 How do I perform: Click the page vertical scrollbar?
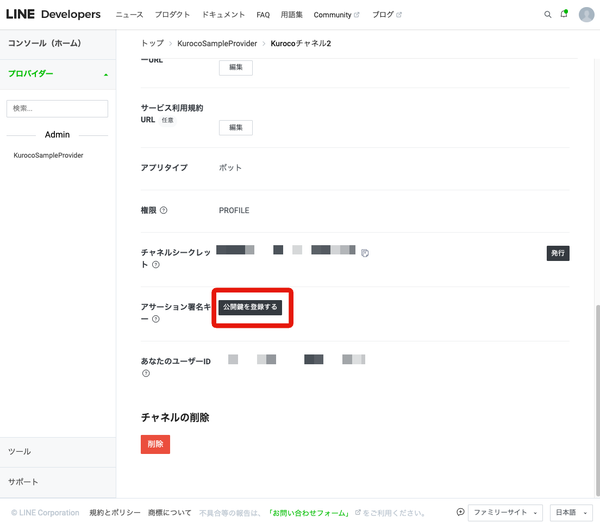pyautogui.click(x=598, y=400)
